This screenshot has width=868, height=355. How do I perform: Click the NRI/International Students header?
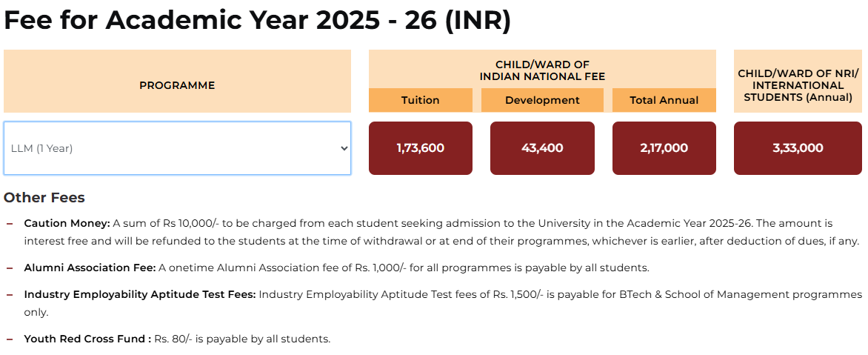(x=798, y=85)
